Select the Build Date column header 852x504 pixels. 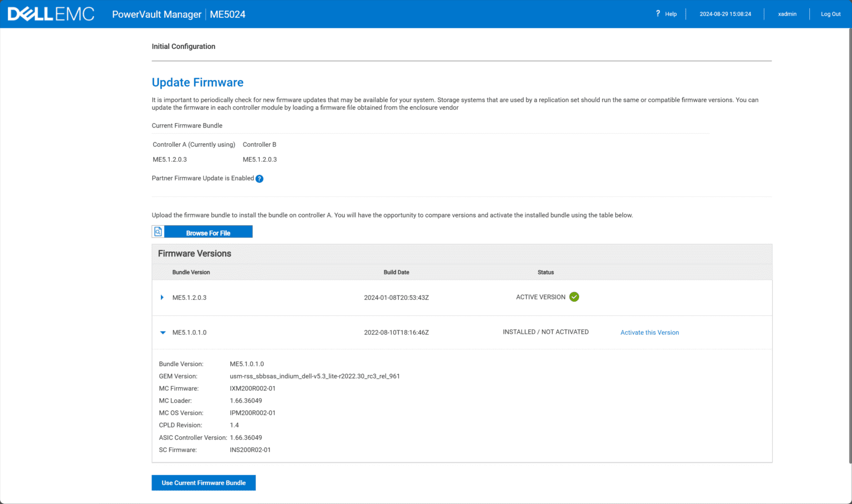click(x=397, y=272)
